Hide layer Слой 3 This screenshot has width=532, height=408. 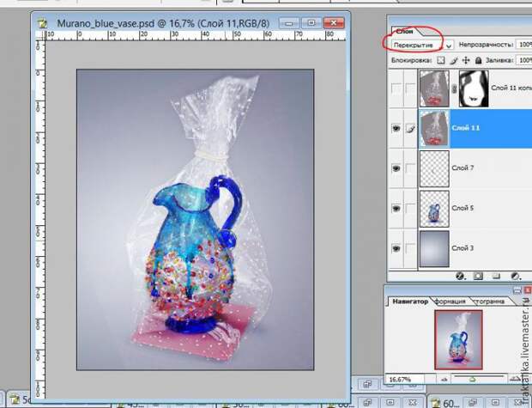395,248
